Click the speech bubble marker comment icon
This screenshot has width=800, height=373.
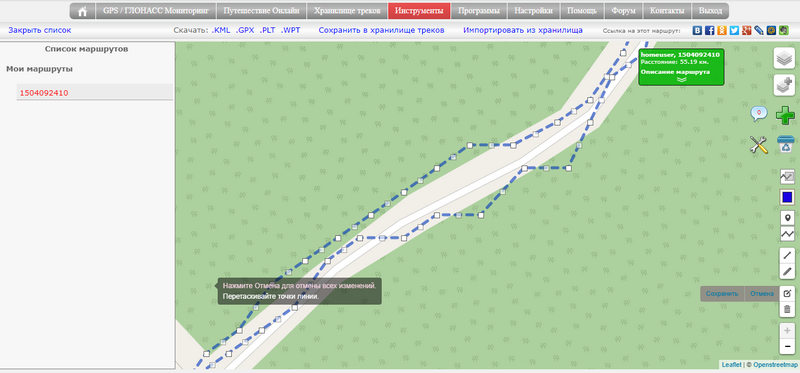(759, 113)
